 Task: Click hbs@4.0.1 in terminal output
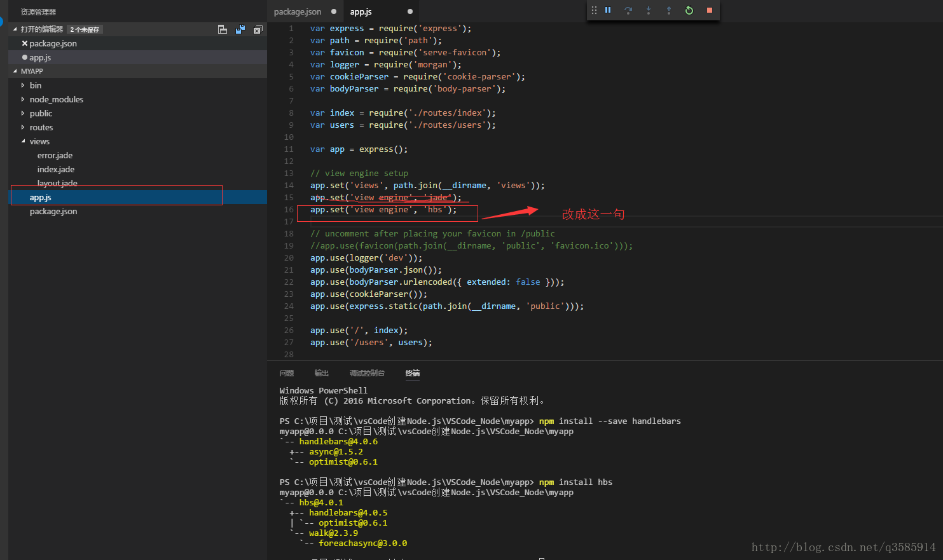[321, 502]
